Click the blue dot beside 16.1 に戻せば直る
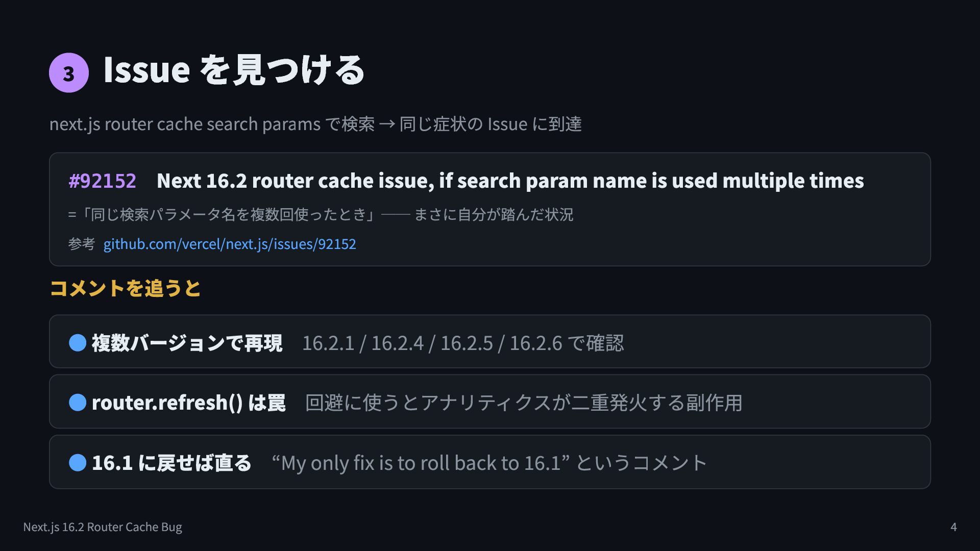Viewport: 980px width, 551px height. 78,462
